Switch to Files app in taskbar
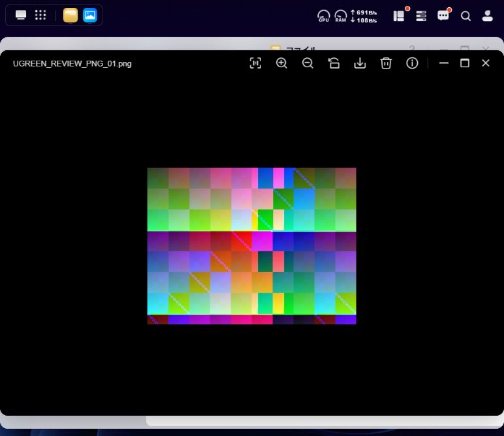 click(71, 16)
